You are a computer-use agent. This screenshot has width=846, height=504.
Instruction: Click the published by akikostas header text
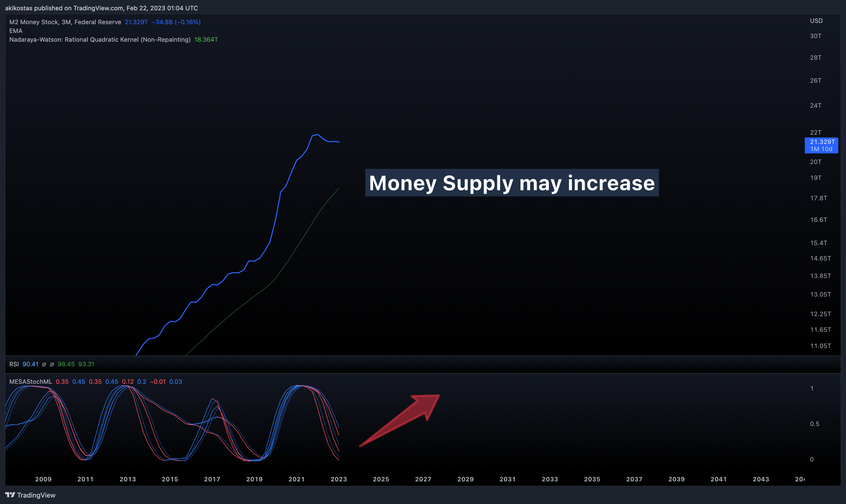[101, 8]
